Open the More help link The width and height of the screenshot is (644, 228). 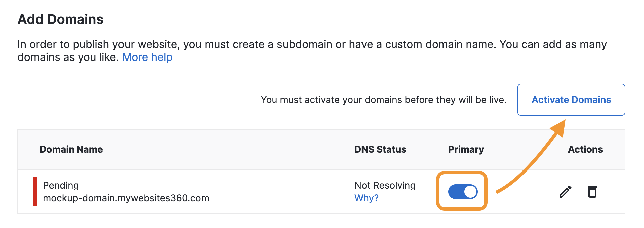click(x=147, y=57)
